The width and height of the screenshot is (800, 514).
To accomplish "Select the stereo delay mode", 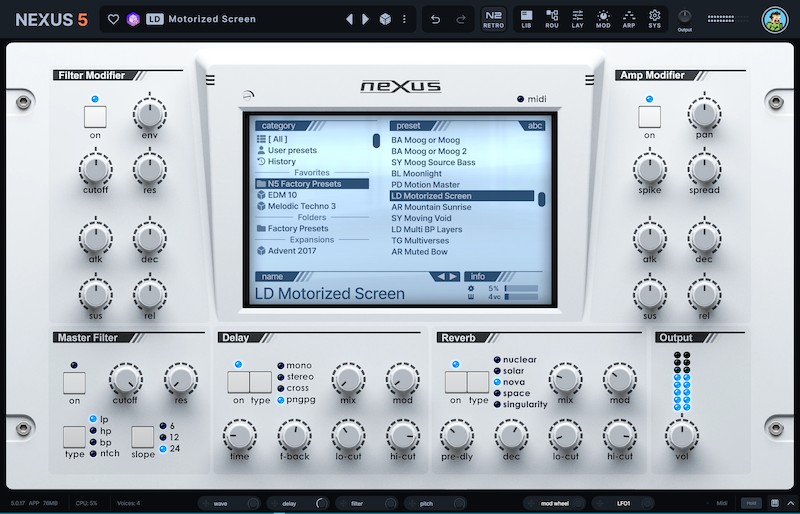I will coord(295,377).
